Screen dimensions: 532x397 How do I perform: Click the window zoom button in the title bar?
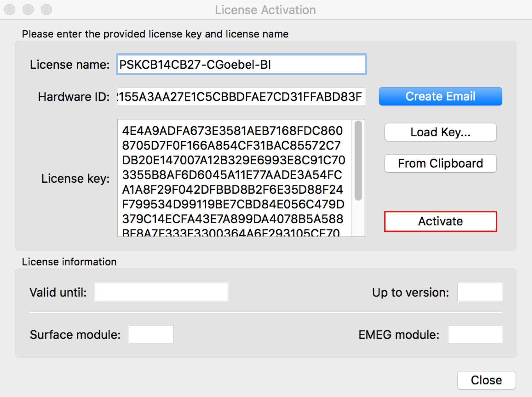[47, 9]
